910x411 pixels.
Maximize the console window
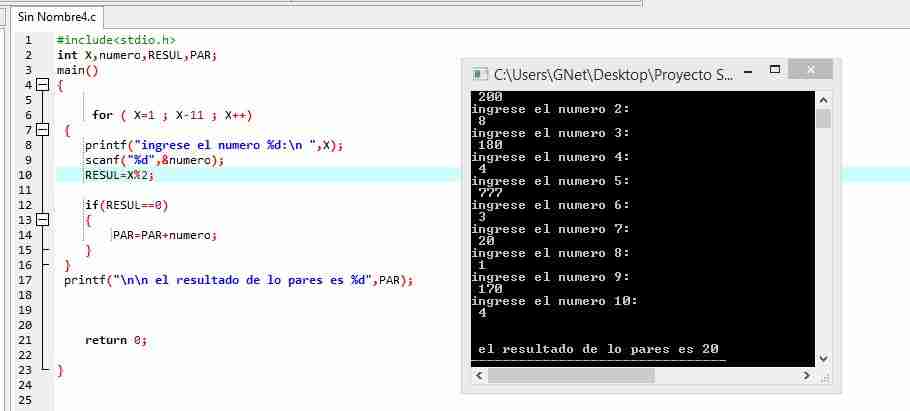click(x=775, y=70)
